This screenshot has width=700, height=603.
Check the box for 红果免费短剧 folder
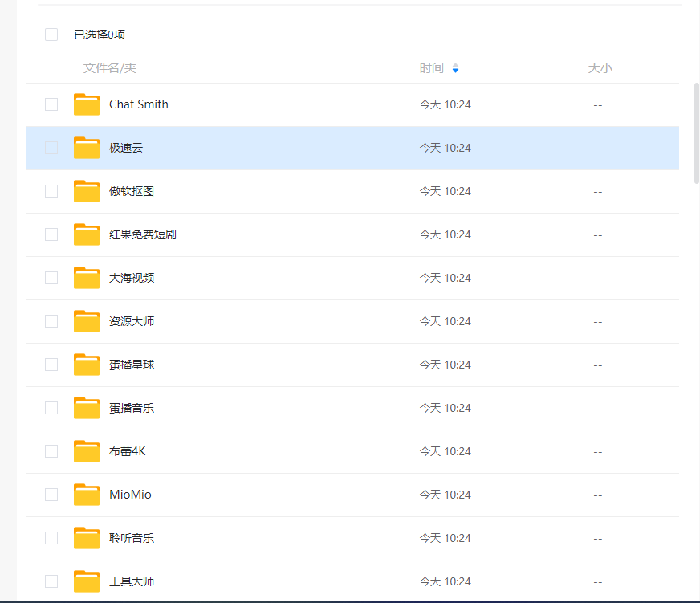coord(51,234)
